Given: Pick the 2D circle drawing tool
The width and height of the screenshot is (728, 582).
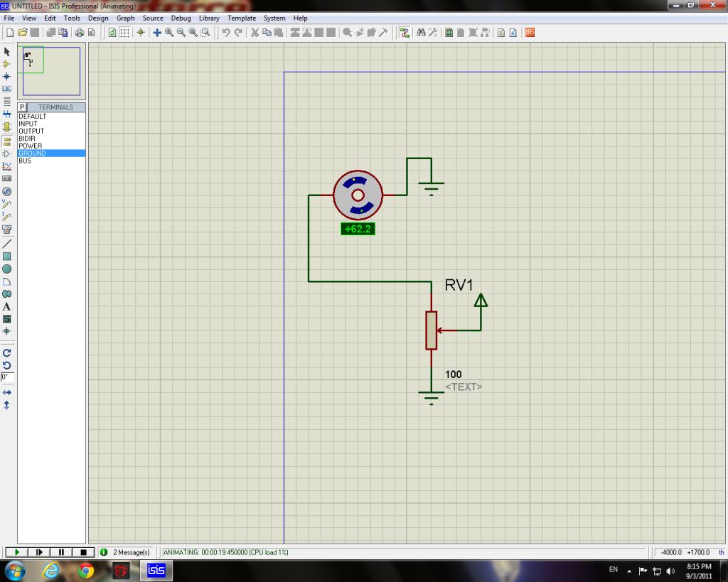Looking at the screenshot, I should [7, 269].
